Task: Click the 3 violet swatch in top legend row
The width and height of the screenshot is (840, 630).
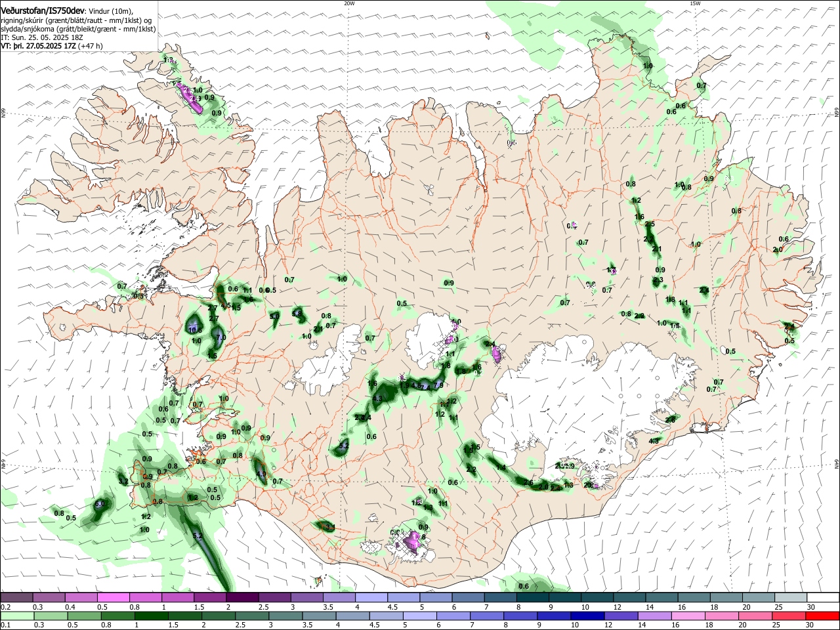Action: point(306,598)
